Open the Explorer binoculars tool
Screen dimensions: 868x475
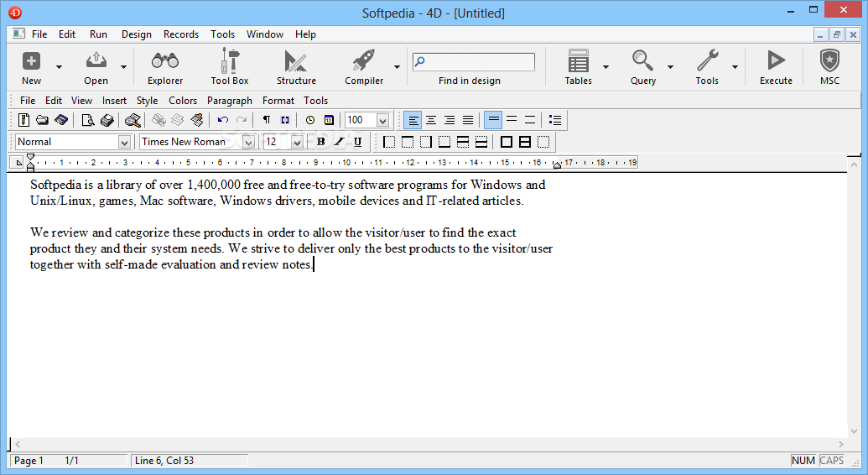point(165,67)
